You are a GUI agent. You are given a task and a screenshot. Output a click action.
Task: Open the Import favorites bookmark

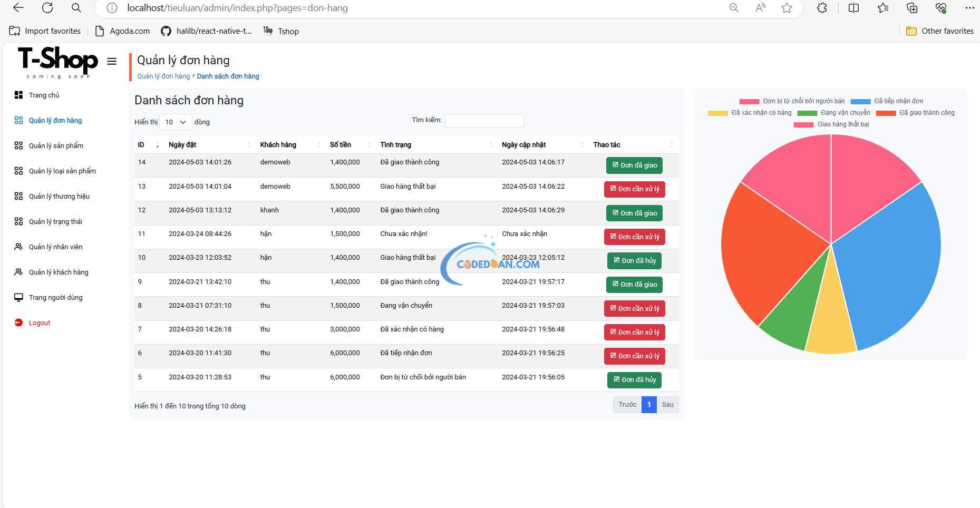[45, 31]
